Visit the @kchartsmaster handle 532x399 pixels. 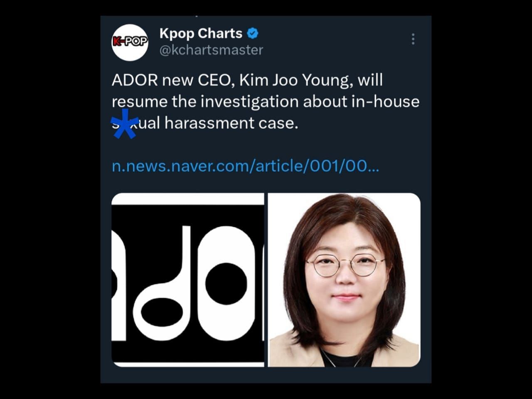click(211, 50)
